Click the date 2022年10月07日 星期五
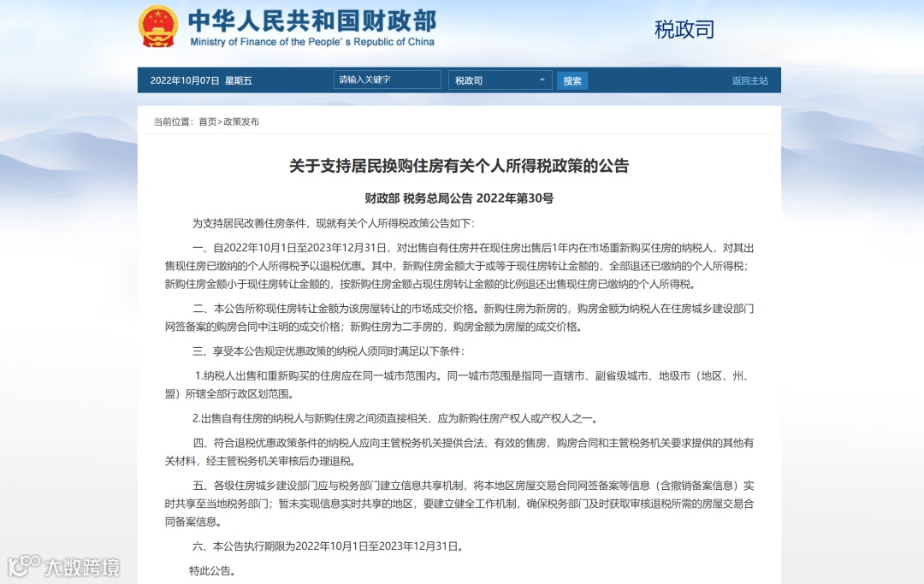 [201, 80]
